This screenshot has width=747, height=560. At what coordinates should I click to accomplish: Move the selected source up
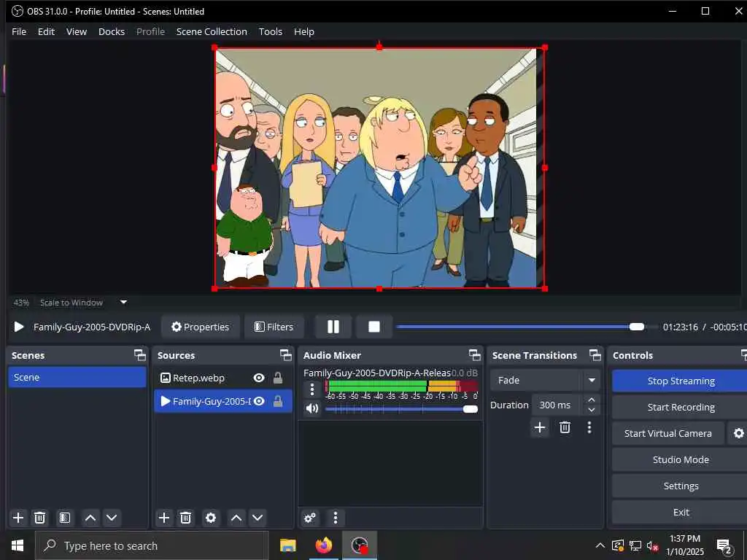236,518
